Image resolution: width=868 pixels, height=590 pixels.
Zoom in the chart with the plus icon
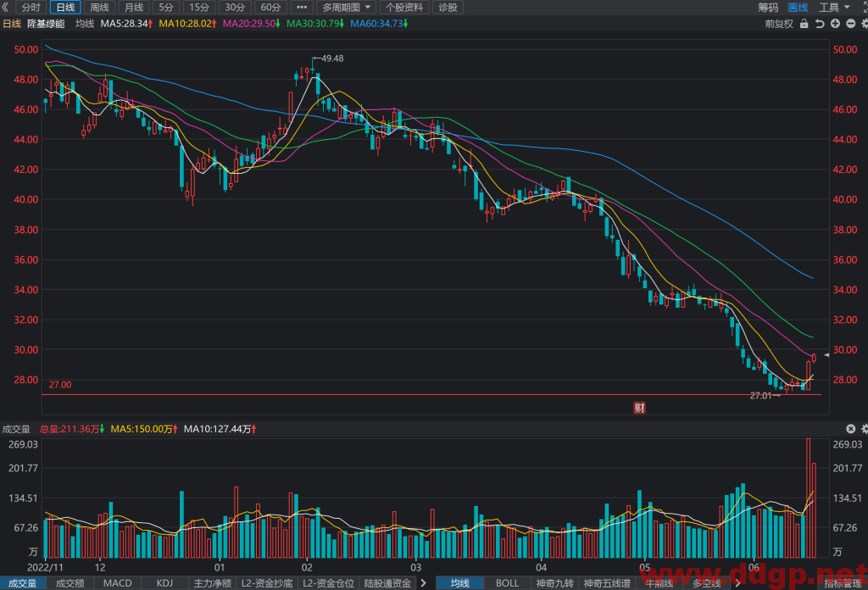[x=835, y=24]
